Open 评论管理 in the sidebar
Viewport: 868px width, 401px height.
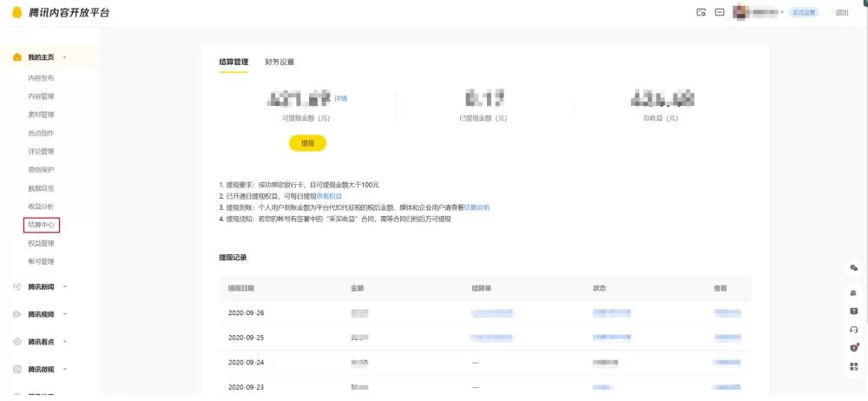41,151
